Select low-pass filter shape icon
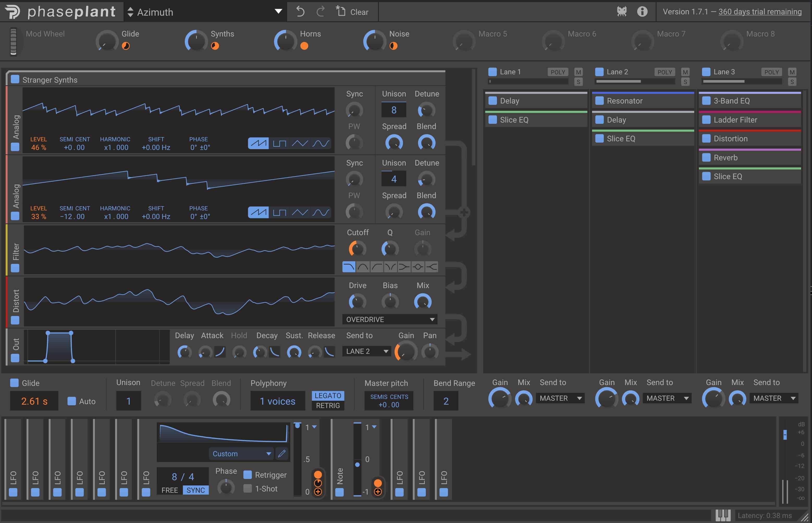The image size is (812, 523). pyautogui.click(x=349, y=267)
